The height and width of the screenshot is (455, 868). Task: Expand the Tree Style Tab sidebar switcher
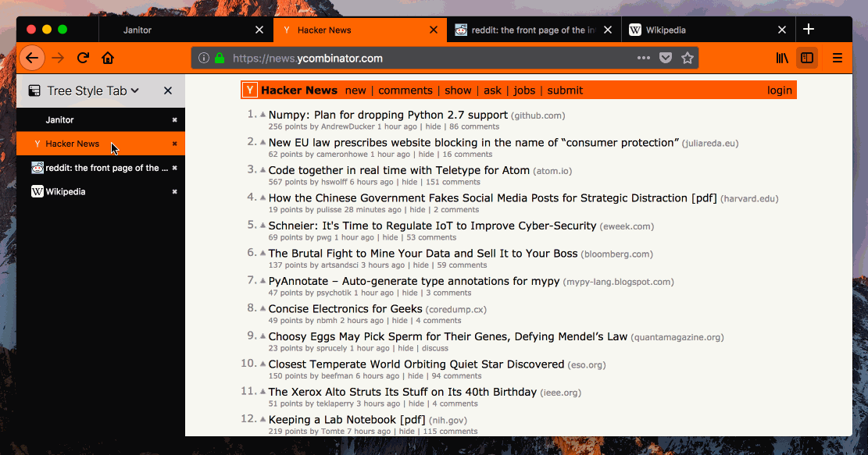pyautogui.click(x=92, y=91)
